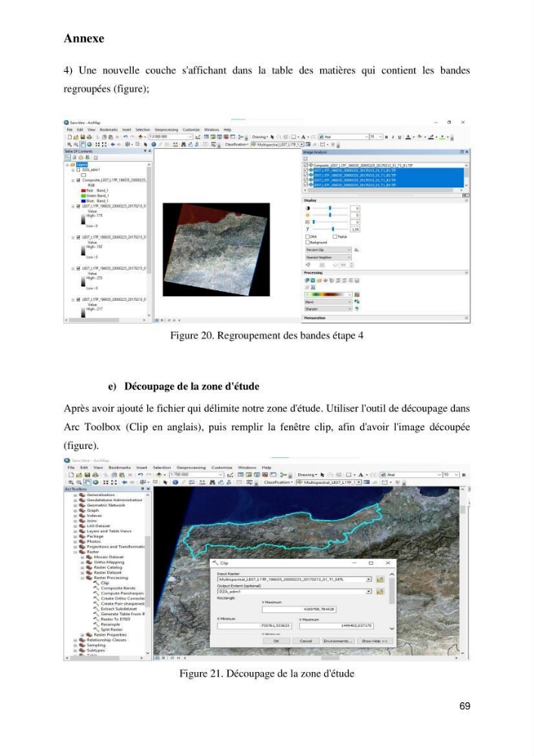Click Input Raster browse folder in Clip dialog
Screen dimensions: 534x756
(x=381, y=579)
